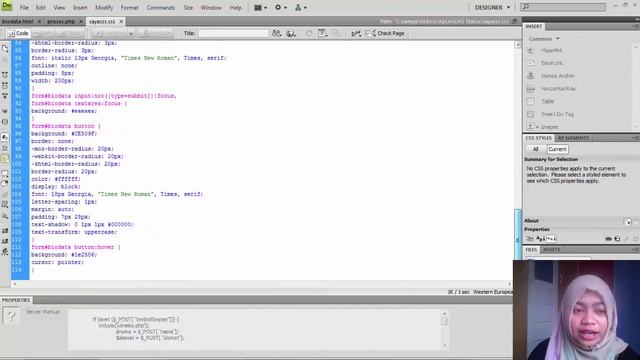Screen dimensions: 640x360
Task: Open the Layout dropdown in menu bar
Action: [260, 7]
